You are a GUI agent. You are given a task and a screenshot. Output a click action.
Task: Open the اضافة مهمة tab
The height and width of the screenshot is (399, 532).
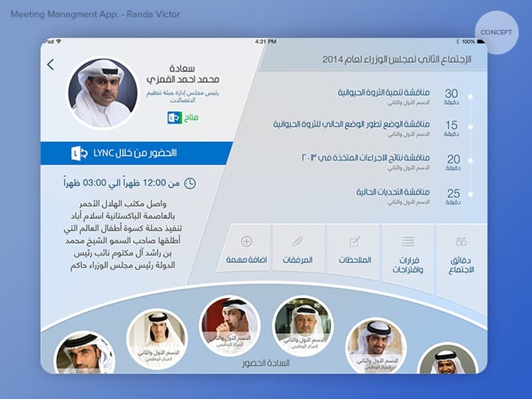click(245, 247)
